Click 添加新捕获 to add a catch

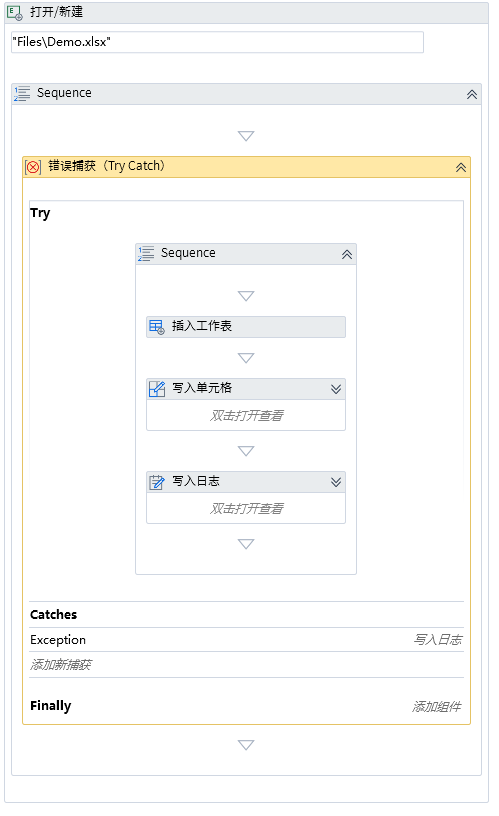60,665
